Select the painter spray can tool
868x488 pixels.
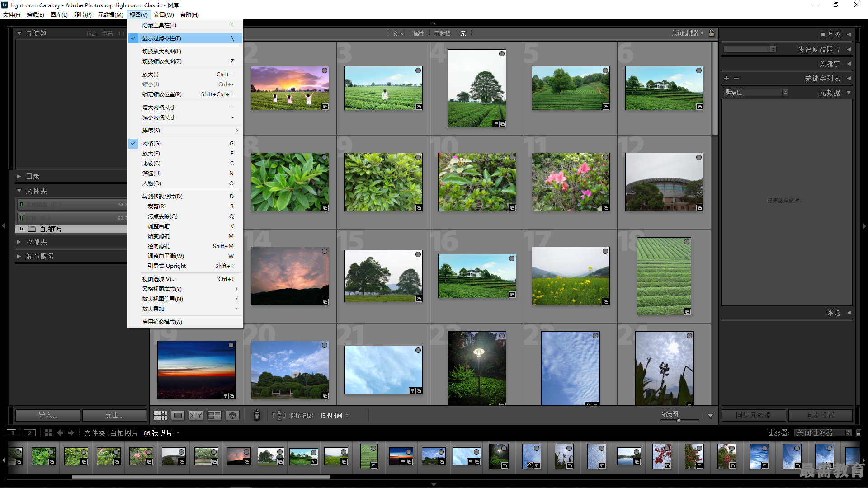(x=257, y=415)
